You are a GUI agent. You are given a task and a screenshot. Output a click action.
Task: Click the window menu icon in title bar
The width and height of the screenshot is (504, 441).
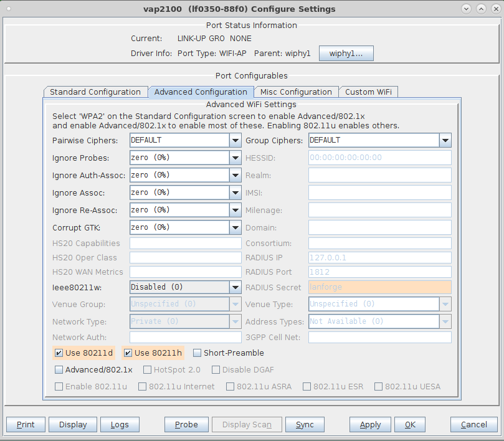[9, 9]
